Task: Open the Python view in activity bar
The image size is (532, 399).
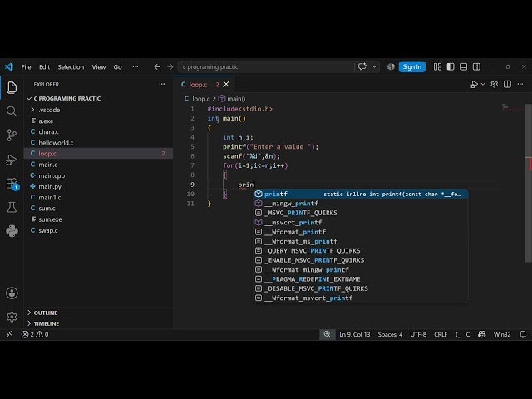Action: 12,231
